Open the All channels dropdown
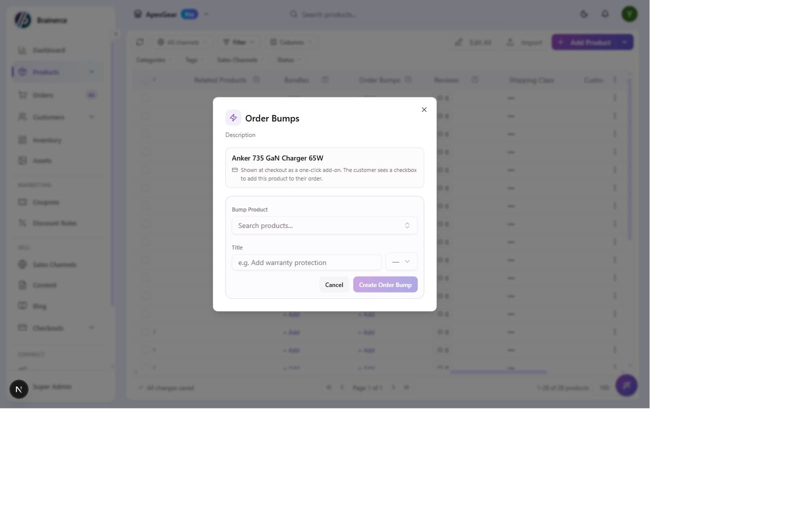This screenshot has height=510, width=812. pos(181,42)
